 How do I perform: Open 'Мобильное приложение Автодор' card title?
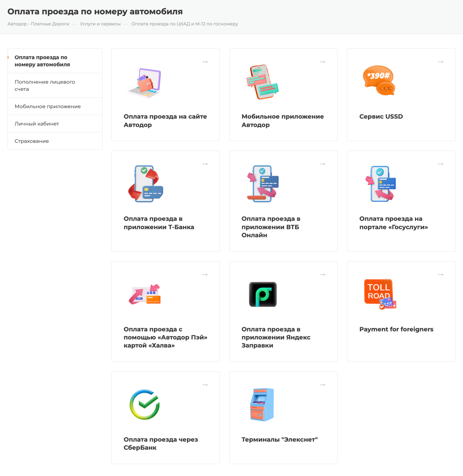click(x=283, y=121)
